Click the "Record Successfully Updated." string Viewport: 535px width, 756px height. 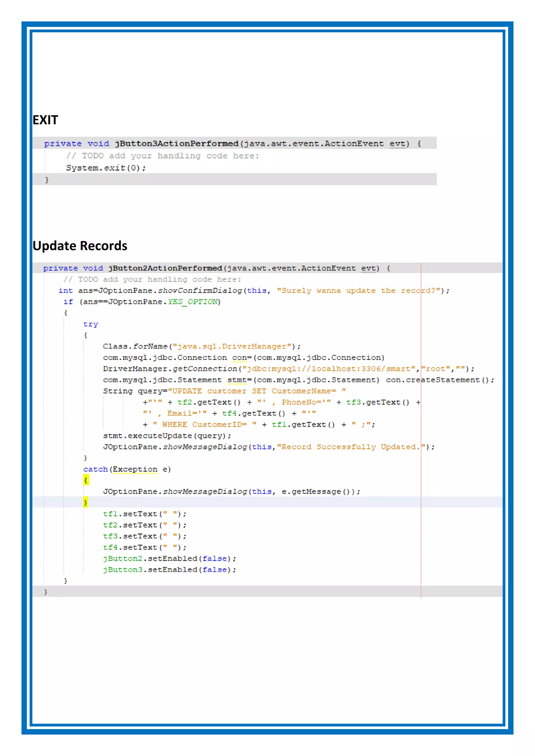click(x=352, y=447)
